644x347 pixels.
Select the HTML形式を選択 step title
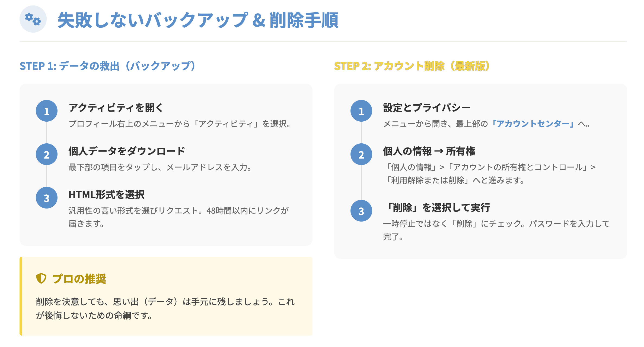(107, 195)
